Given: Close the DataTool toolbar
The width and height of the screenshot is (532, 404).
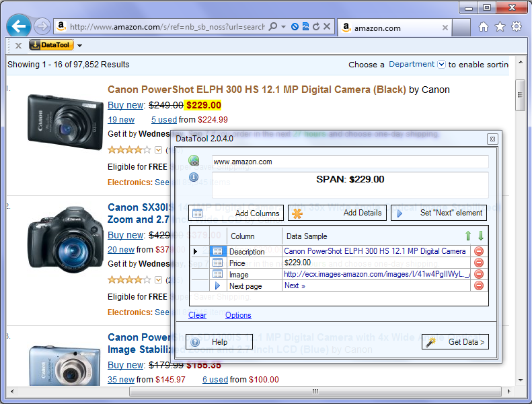Looking at the screenshot, I should [18, 46].
